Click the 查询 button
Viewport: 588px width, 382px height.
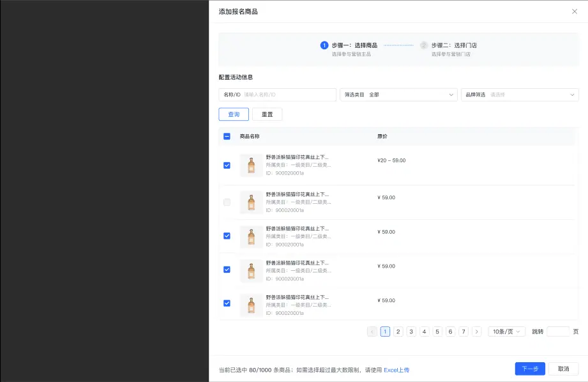tap(234, 114)
